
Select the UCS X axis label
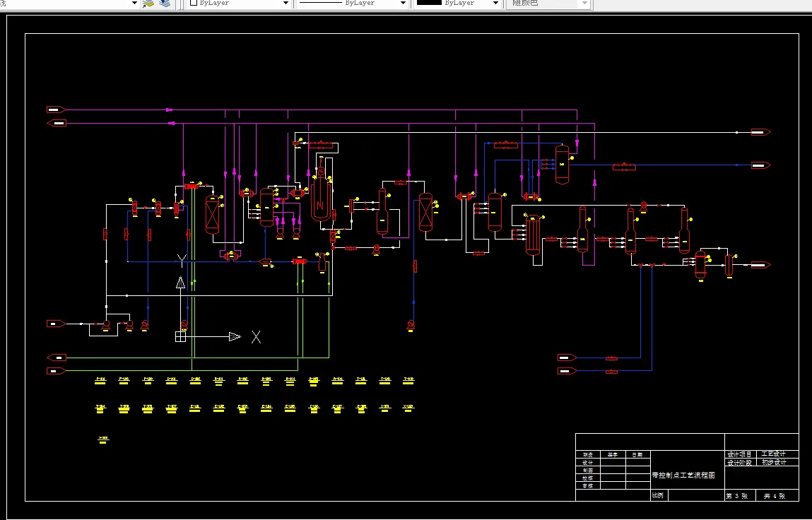coord(256,337)
